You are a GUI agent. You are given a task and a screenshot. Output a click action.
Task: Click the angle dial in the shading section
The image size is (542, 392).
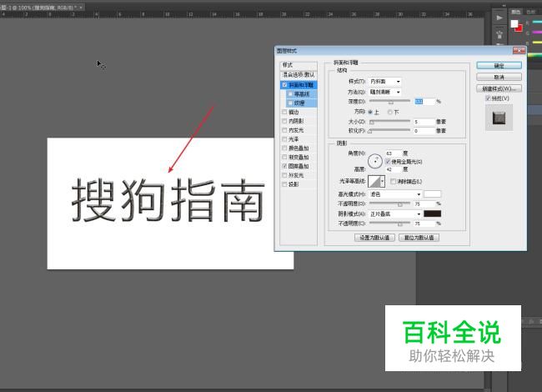click(x=375, y=161)
